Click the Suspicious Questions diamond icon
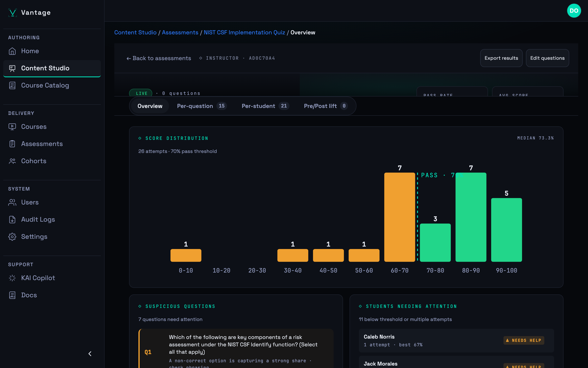 click(x=140, y=306)
